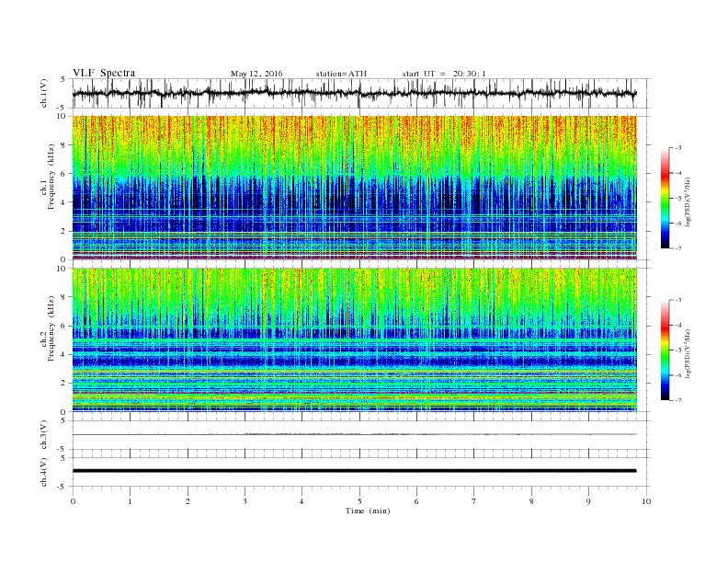Select the "May 12, 2016" date text
The image size is (728, 563).
point(256,74)
